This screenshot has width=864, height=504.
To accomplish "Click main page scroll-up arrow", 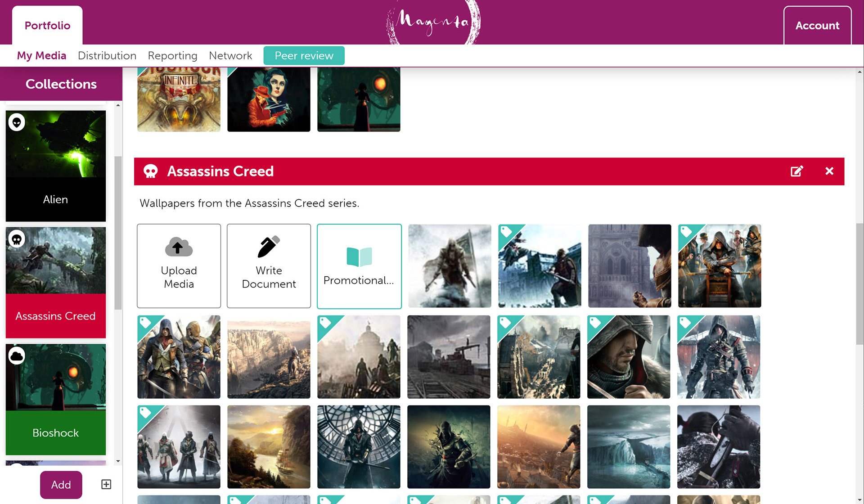I will pyautogui.click(x=859, y=72).
